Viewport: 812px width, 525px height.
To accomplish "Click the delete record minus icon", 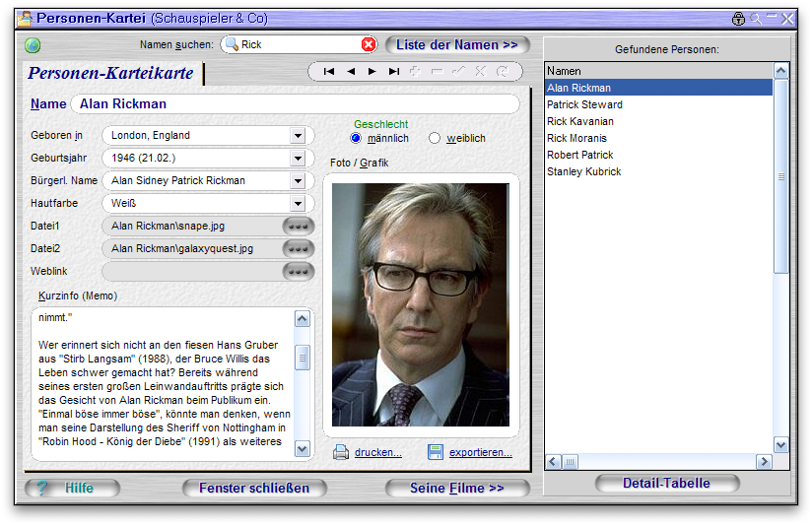I will (x=438, y=72).
